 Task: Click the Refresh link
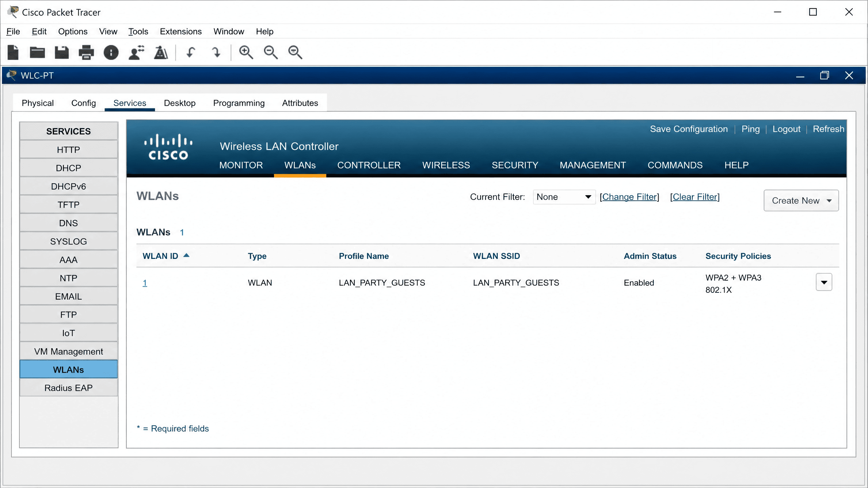(x=828, y=129)
